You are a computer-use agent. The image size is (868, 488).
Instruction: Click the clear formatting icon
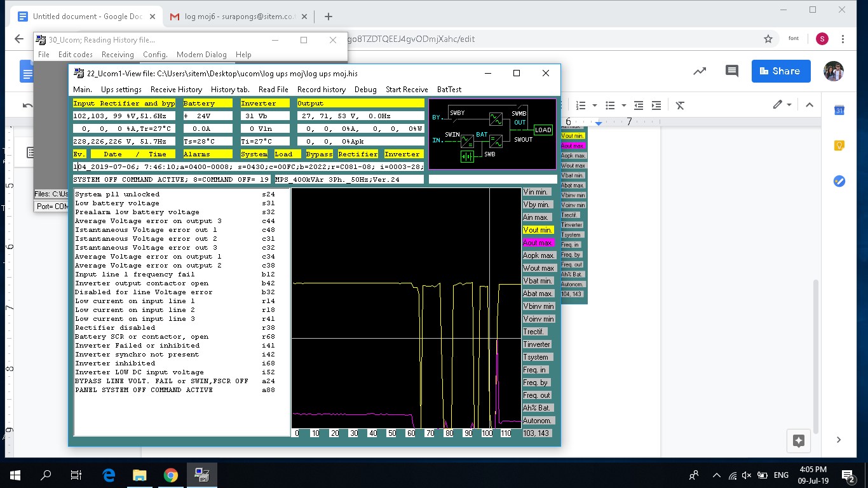680,105
